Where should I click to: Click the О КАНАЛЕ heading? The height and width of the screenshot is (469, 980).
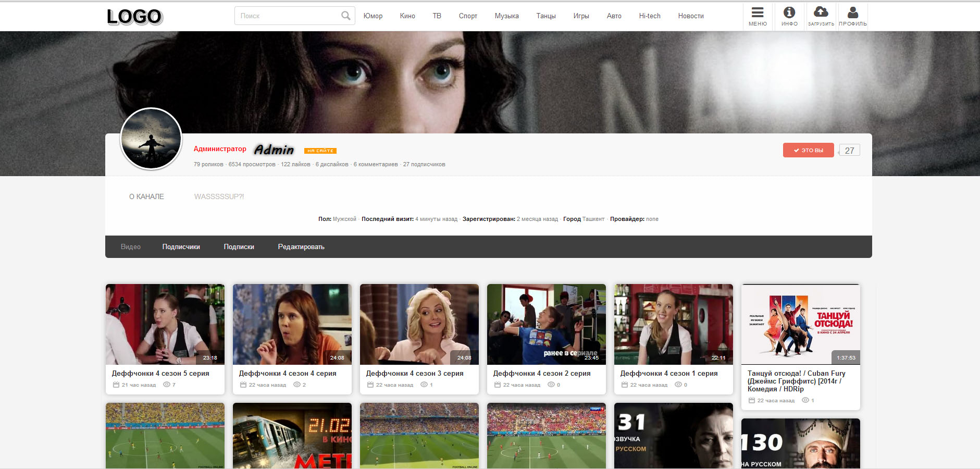[146, 196]
